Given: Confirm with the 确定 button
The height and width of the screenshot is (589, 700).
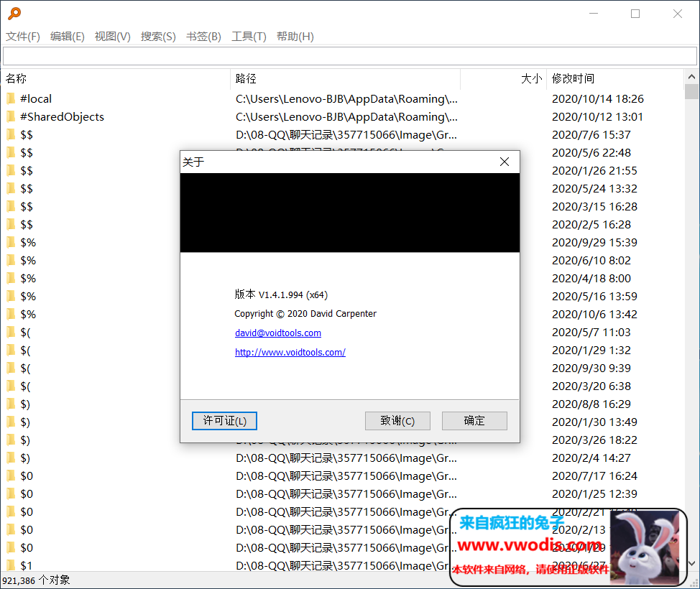Looking at the screenshot, I should click(x=474, y=420).
